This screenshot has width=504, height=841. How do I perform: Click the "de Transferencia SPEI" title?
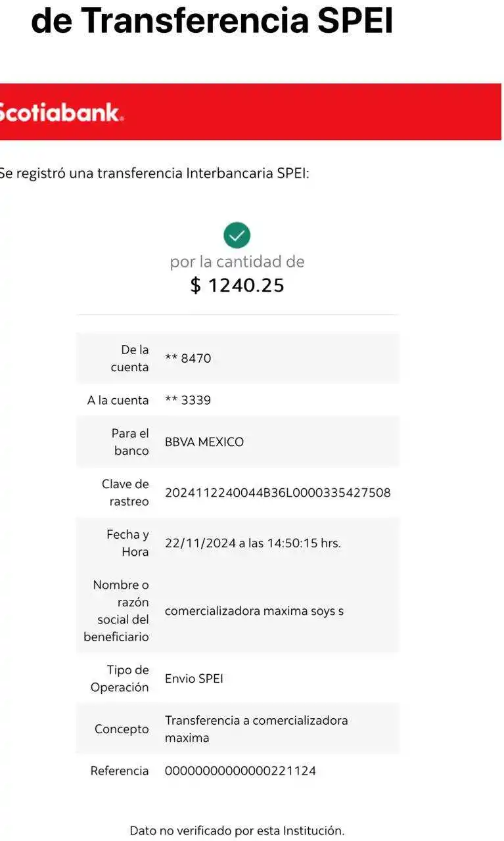coord(212,22)
